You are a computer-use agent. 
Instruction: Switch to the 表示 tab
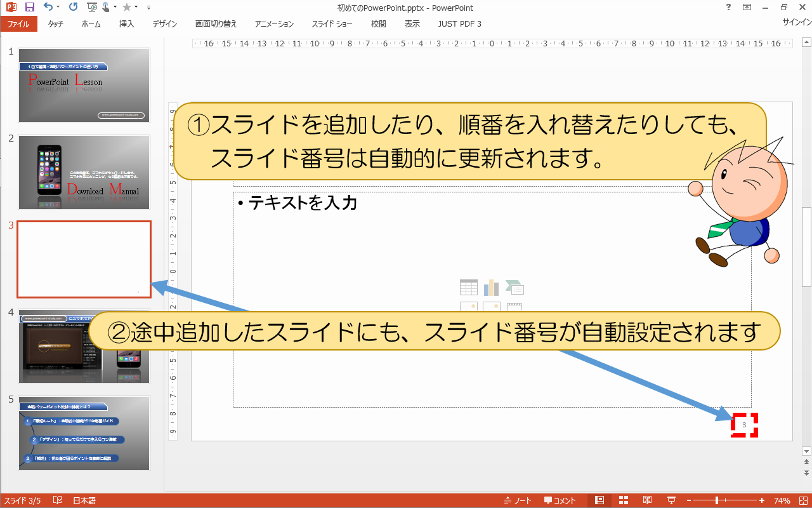pyautogui.click(x=412, y=24)
